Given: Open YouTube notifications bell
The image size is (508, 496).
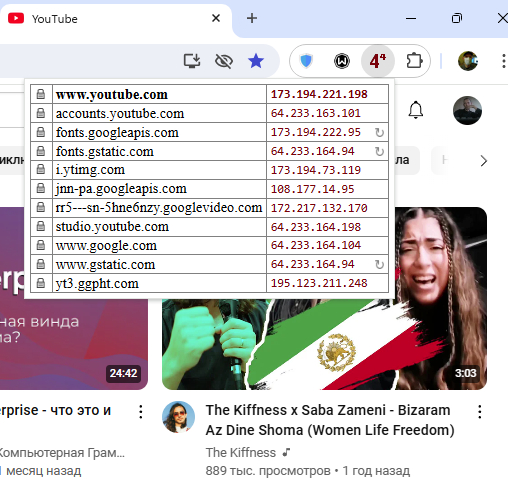Looking at the screenshot, I should pos(416,110).
